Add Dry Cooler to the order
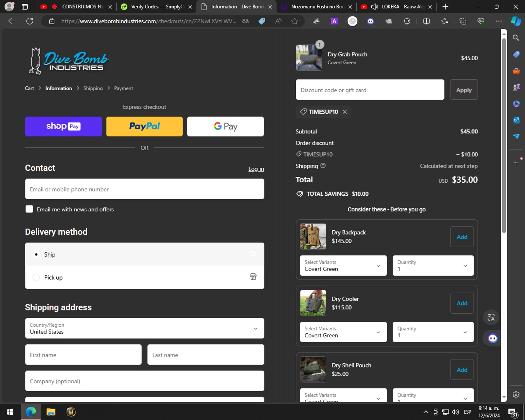 click(x=462, y=303)
